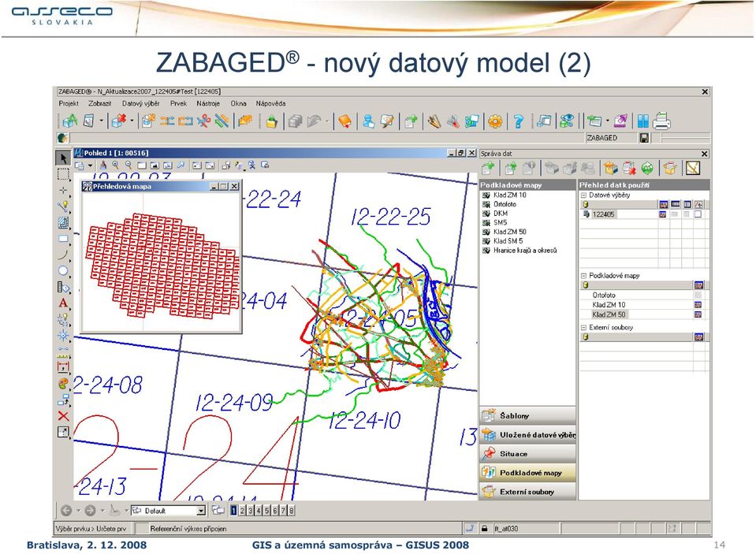This screenshot has height=554, width=756.
Task: Collapse the Podkladové mapy section in overview
Action: tap(583, 276)
